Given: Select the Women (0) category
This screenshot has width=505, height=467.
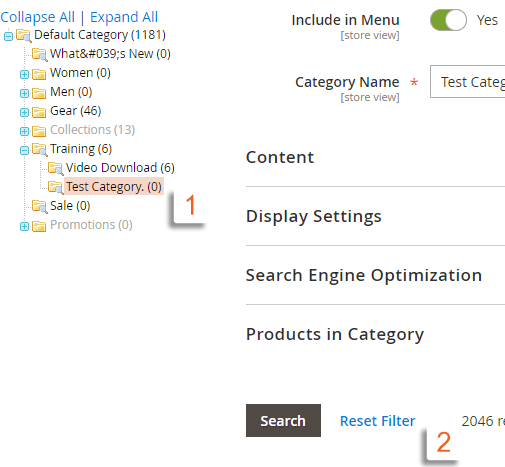Looking at the screenshot, I should click(x=80, y=73).
